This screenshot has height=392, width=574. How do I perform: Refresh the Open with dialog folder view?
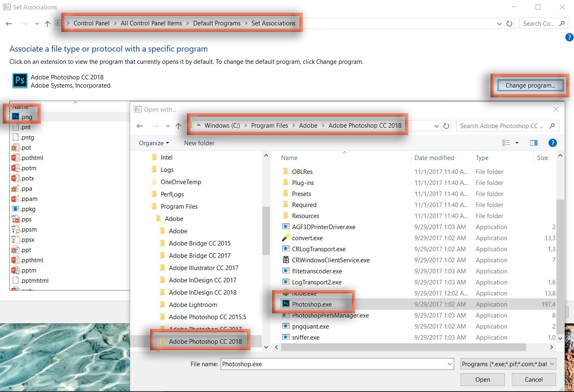[x=446, y=126]
